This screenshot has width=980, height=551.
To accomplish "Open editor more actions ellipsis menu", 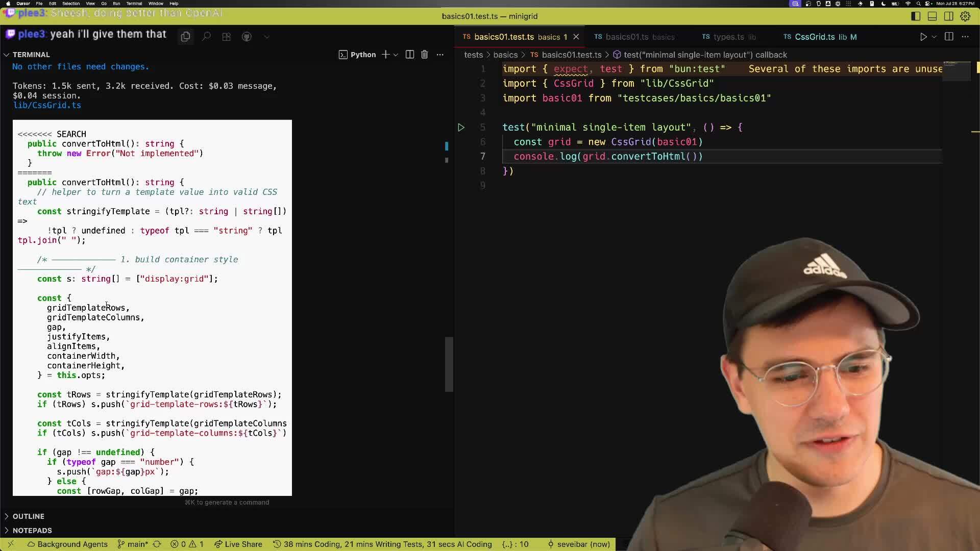I will 965,37.
